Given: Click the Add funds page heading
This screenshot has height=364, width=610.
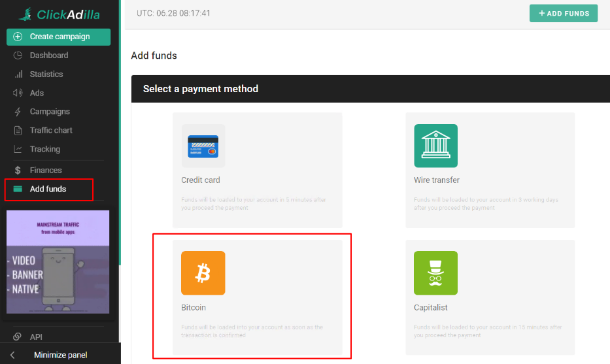Looking at the screenshot, I should [x=154, y=56].
